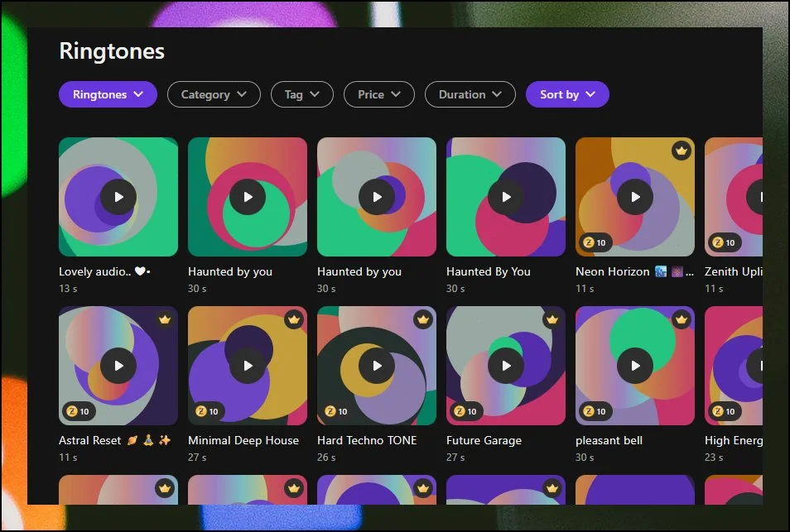
Task: Open the Ringtones type dropdown
Action: (108, 94)
